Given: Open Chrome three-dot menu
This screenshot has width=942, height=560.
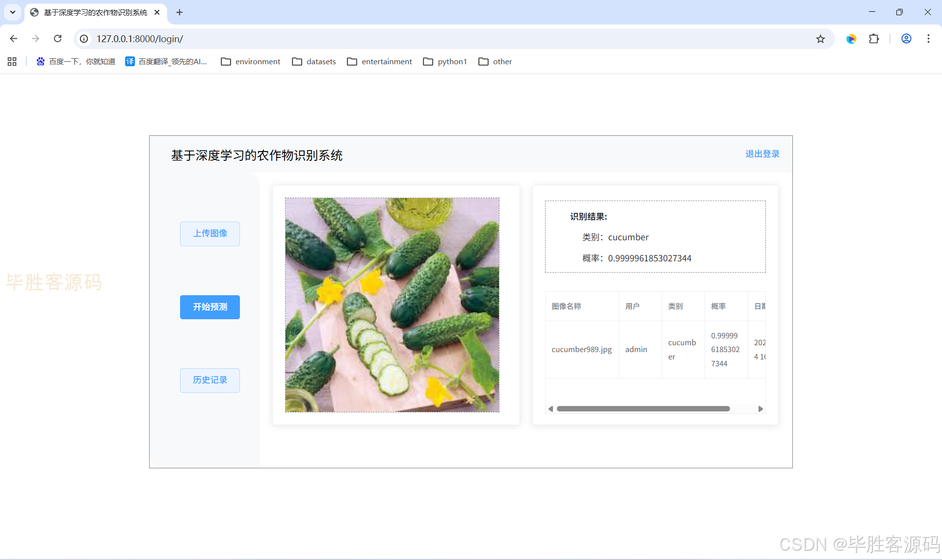Looking at the screenshot, I should tap(928, 39).
